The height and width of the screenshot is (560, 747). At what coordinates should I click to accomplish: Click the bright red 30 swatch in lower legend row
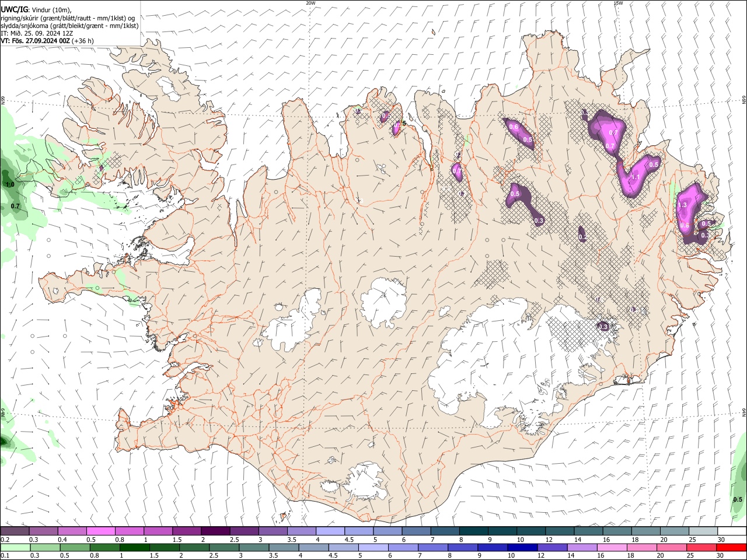click(731, 547)
